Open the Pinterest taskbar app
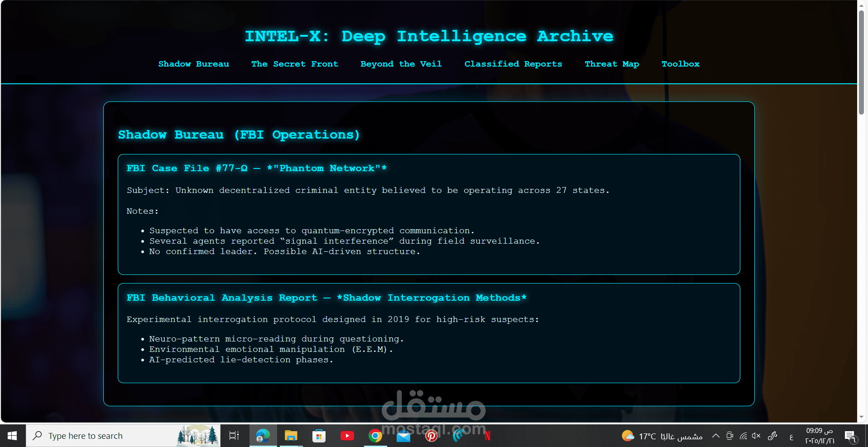The image size is (868, 447). [x=432, y=436]
